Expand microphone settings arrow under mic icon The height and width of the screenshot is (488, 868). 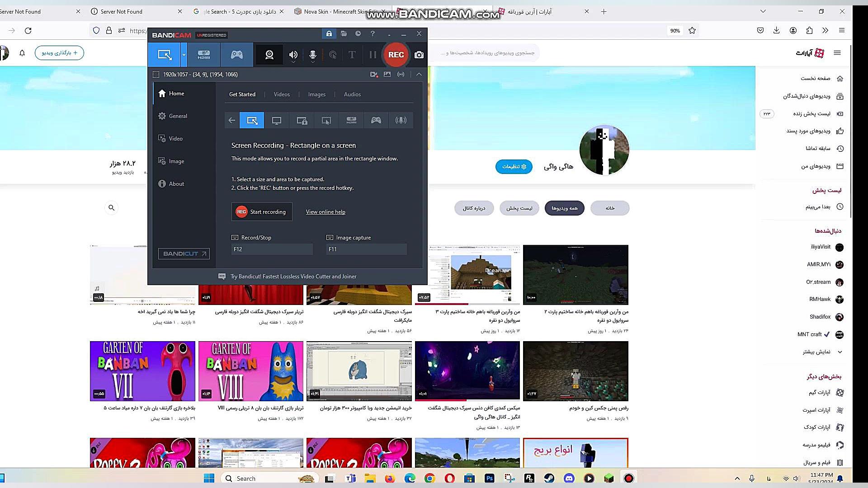312,62
